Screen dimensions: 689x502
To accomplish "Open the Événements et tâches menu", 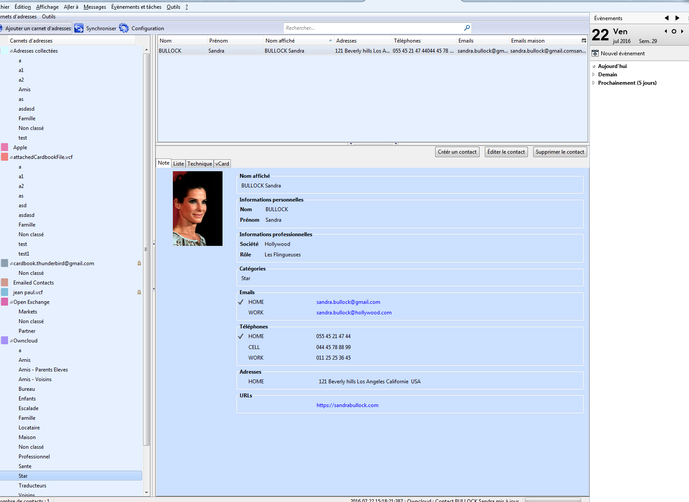I will (x=136, y=6).
